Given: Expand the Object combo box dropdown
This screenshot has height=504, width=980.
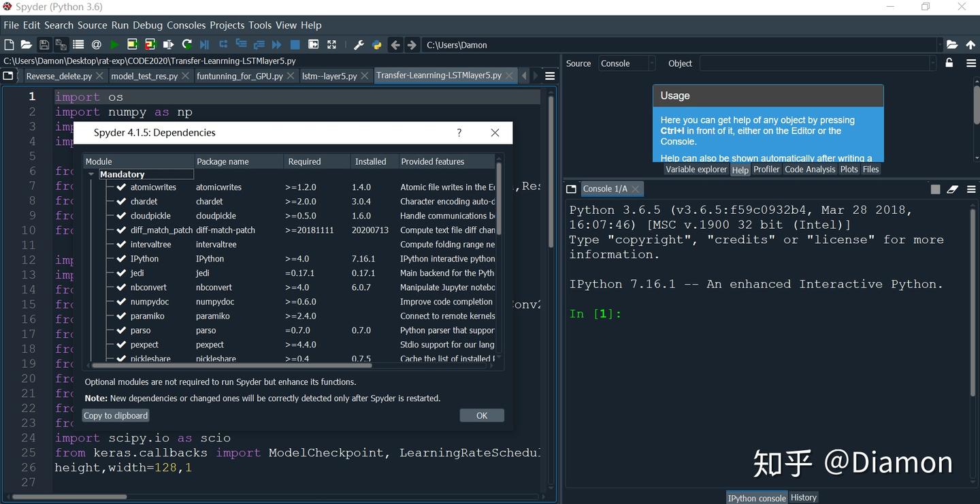Looking at the screenshot, I should point(932,63).
